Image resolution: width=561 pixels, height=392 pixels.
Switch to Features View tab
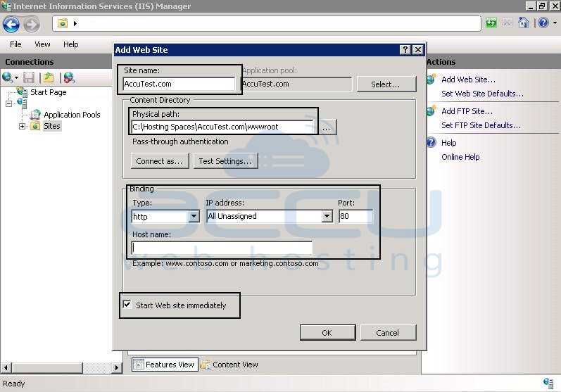pos(165,365)
